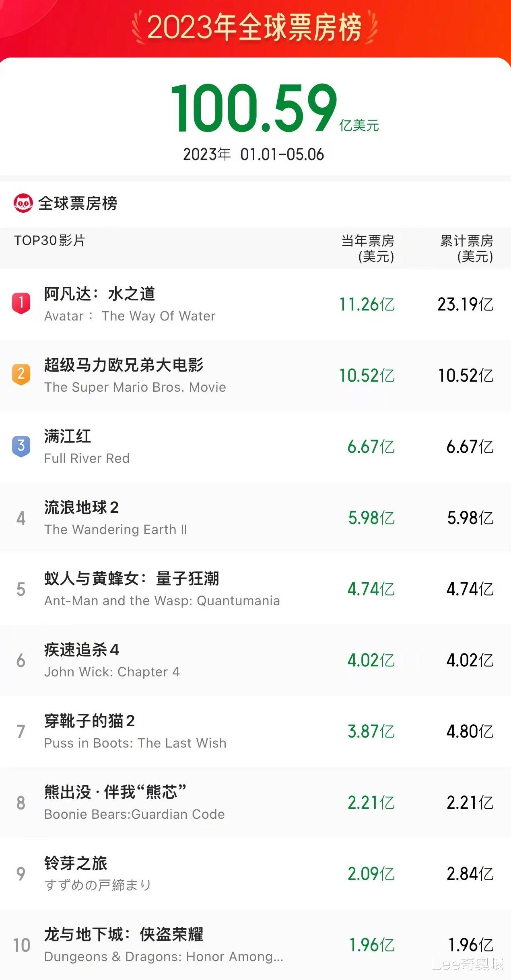The height and width of the screenshot is (980, 511).
Task: Click the rank number 5
Action: 21,590
